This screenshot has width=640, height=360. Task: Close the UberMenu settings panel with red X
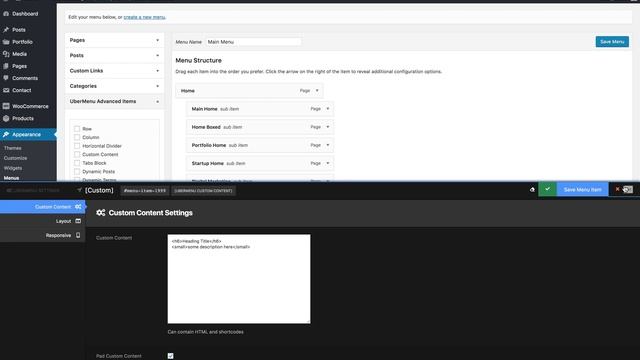pos(617,189)
